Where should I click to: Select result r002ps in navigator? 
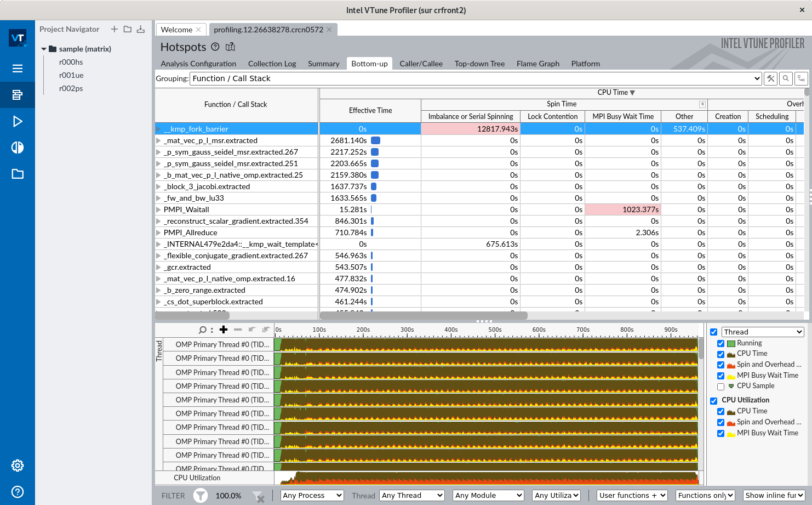tap(71, 88)
